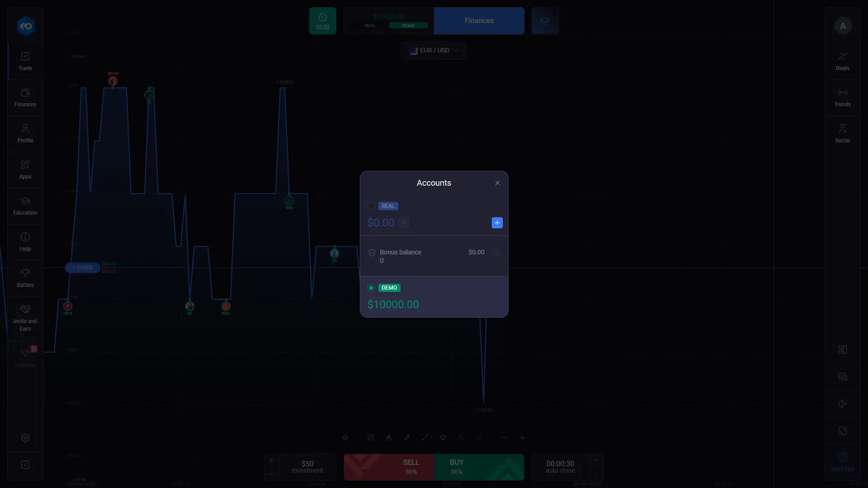Screen dimensions: 868x488
Task: Increase auto close time up arrow
Action: (x=596, y=460)
